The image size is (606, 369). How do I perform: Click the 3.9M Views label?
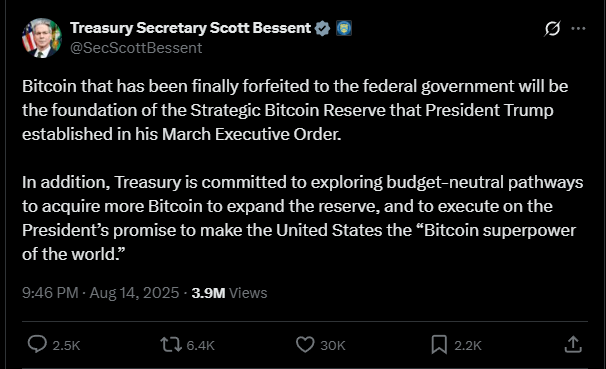click(229, 293)
